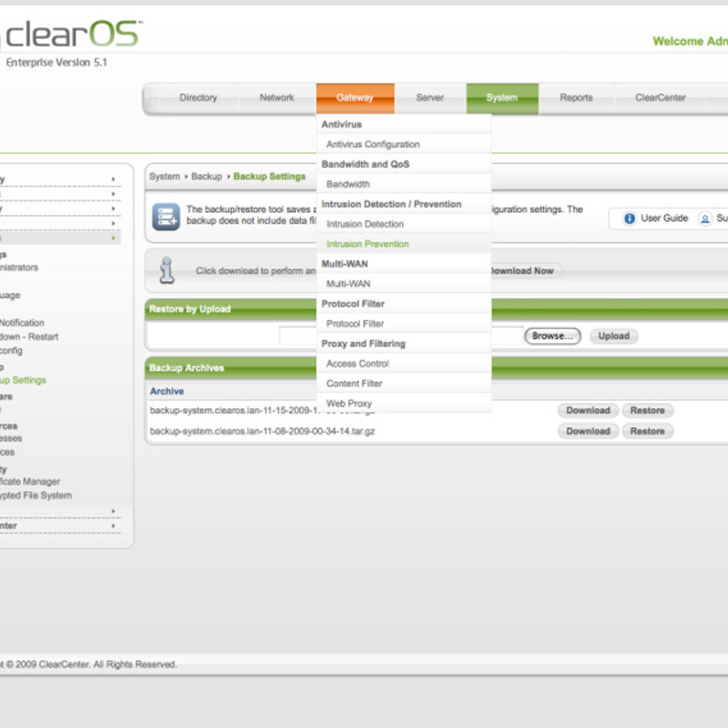Expand the first sidebar section arrow
This screenshot has width=728, height=728.
(113, 179)
